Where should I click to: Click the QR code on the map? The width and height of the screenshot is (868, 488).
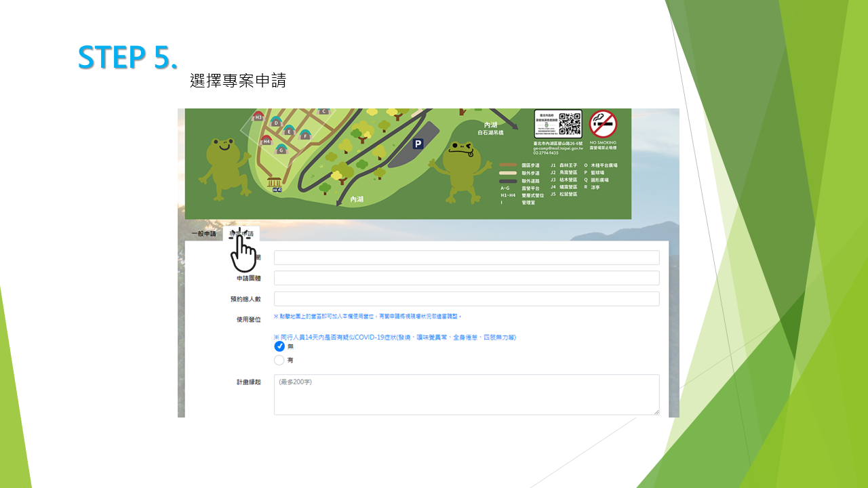[570, 124]
